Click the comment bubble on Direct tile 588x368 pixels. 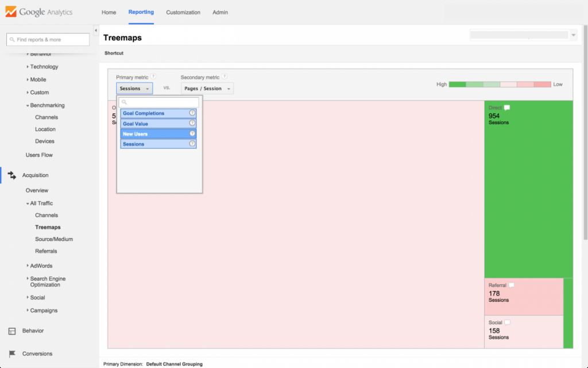507,108
